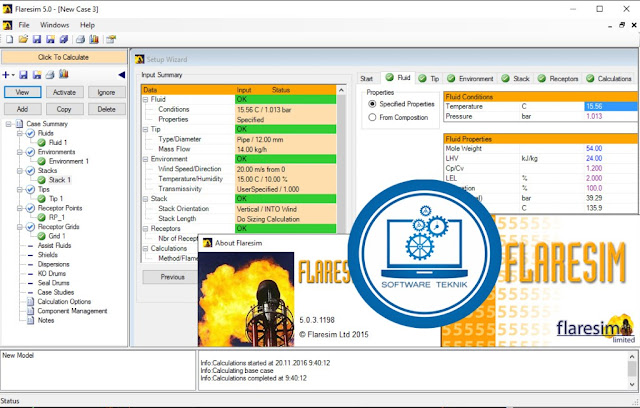This screenshot has width=640, height=408.
Task: Click the Setup Wizard title icon
Action: click(140, 60)
